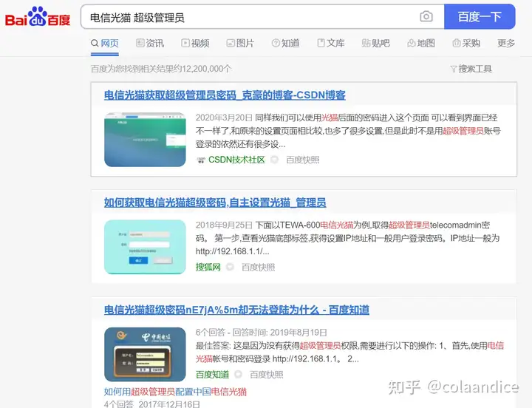This screenshot has height=408, width=532.
Task: Open the 知道 tab
Action: click(286, 44)
